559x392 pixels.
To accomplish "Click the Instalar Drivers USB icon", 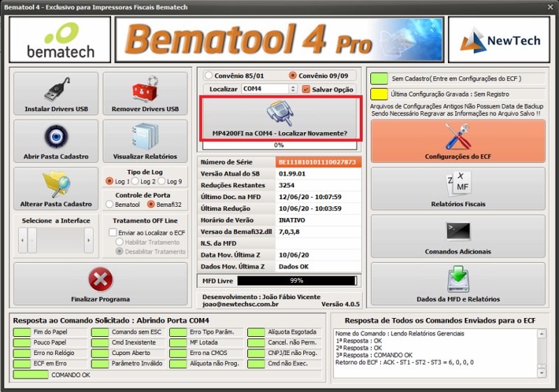I will point(56,90).
